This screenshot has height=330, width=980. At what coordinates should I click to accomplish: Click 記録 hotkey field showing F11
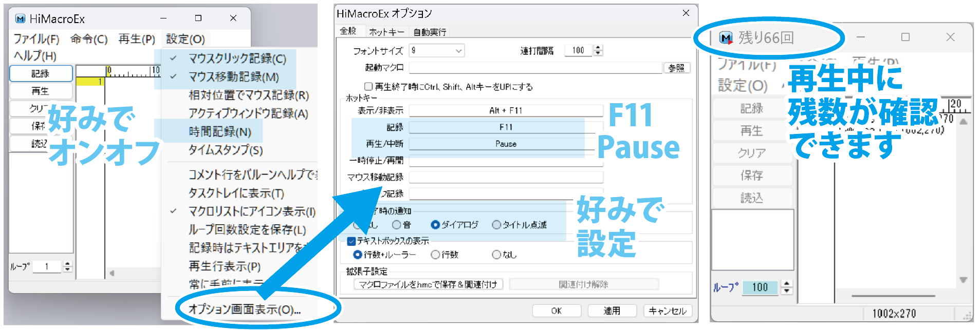click(x=506, y=127)
